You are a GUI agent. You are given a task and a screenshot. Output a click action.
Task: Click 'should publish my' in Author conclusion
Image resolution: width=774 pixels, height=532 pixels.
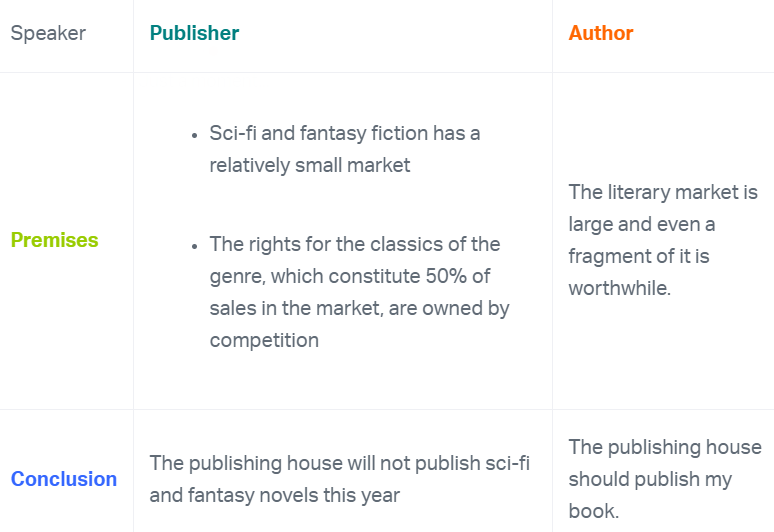[650, 479]
